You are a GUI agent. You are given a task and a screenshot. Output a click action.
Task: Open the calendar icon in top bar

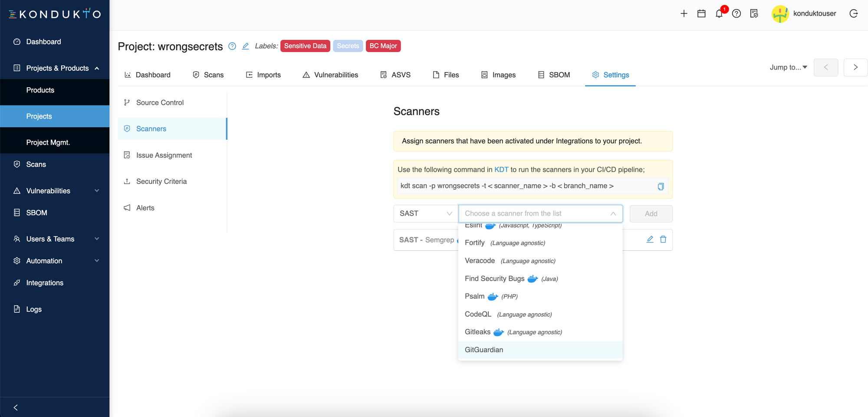coord(701,13)
